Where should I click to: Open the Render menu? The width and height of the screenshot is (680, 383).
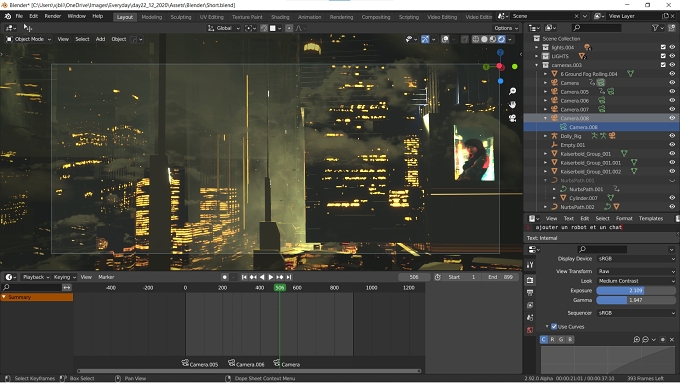pyautogui.click(x=52, y=16)
